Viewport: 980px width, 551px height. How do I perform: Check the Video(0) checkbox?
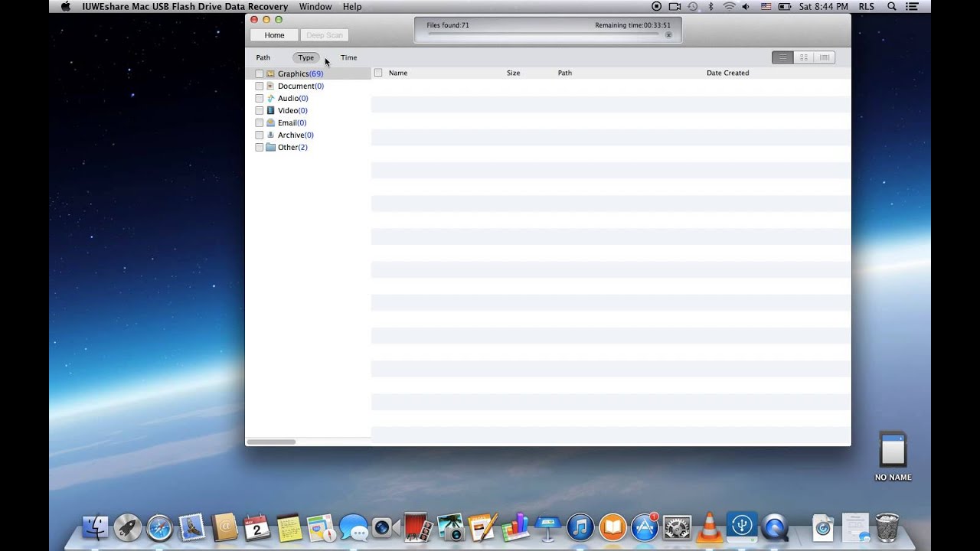[259, 110]
